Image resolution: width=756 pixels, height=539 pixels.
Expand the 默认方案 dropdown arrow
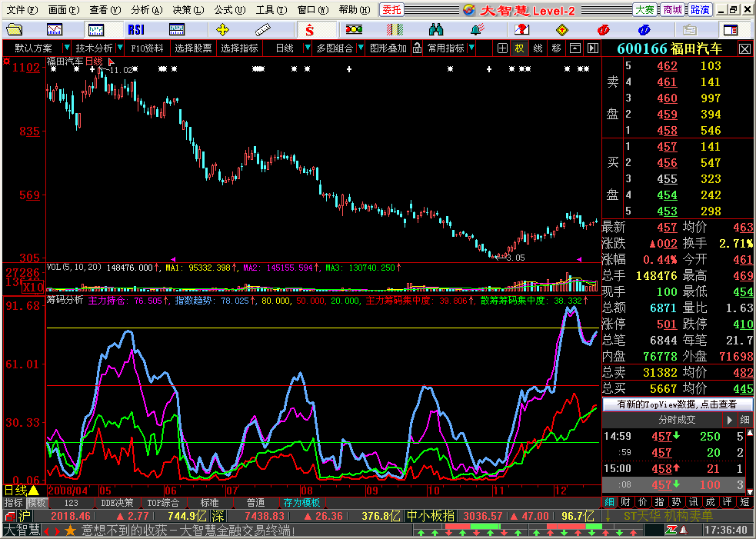(67, 48)
